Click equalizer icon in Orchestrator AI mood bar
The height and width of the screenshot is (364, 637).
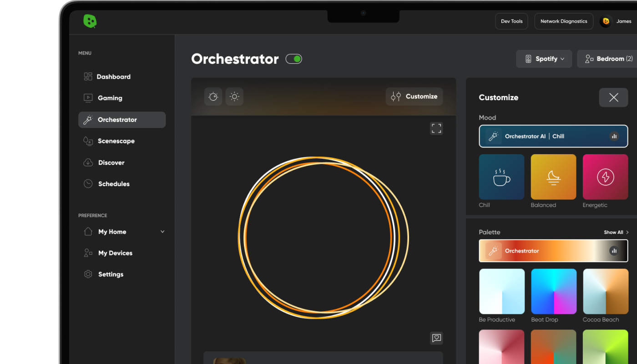pyautogui.click(x=614, y=136)
